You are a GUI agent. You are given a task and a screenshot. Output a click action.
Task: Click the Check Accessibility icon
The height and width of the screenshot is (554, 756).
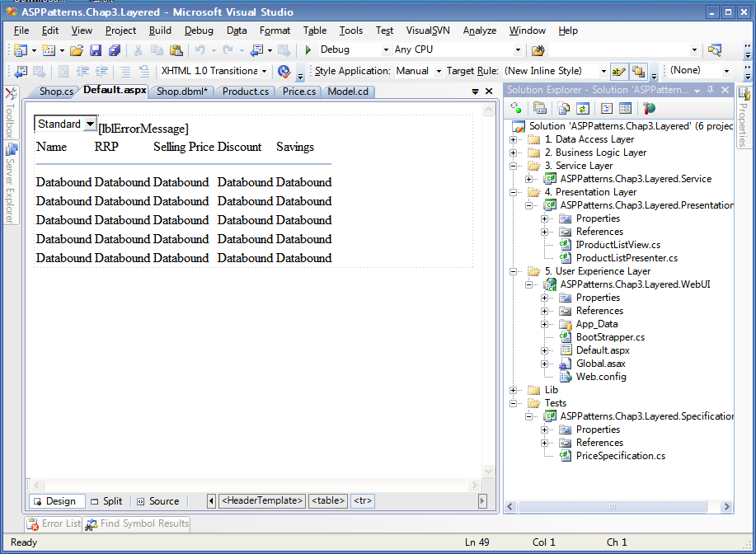pos(284,72)
